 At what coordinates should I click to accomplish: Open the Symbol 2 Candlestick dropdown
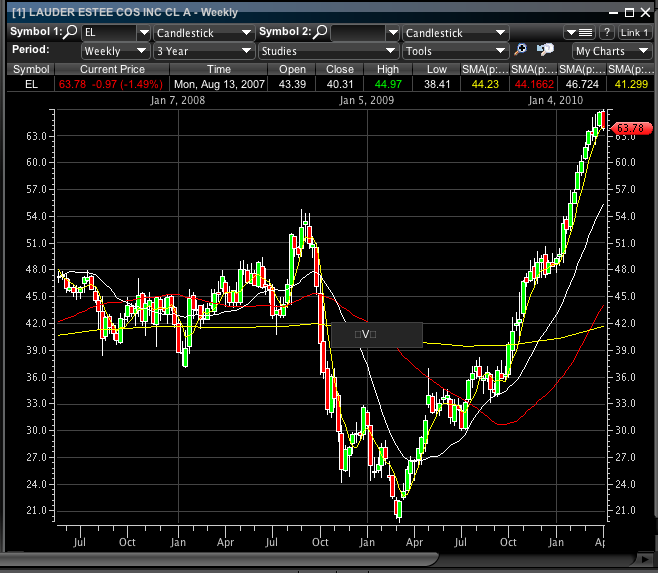pyautogui.click(x=455, y=33)
